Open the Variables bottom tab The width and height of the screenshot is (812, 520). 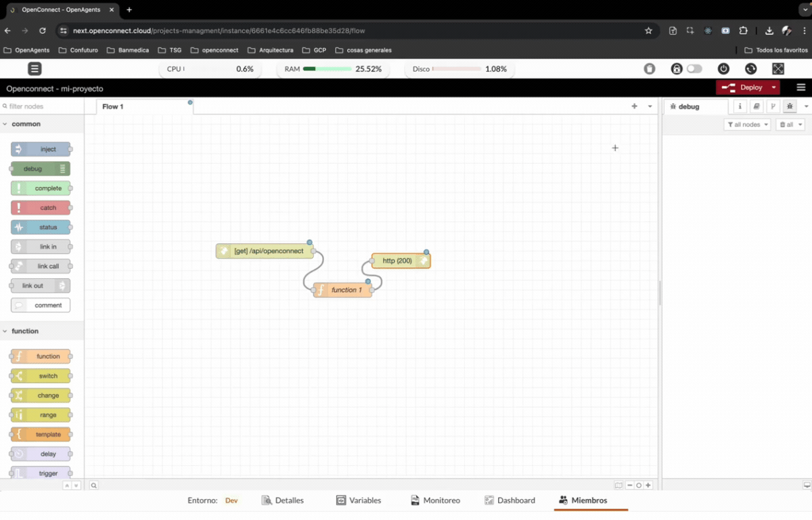coord(359,500)
